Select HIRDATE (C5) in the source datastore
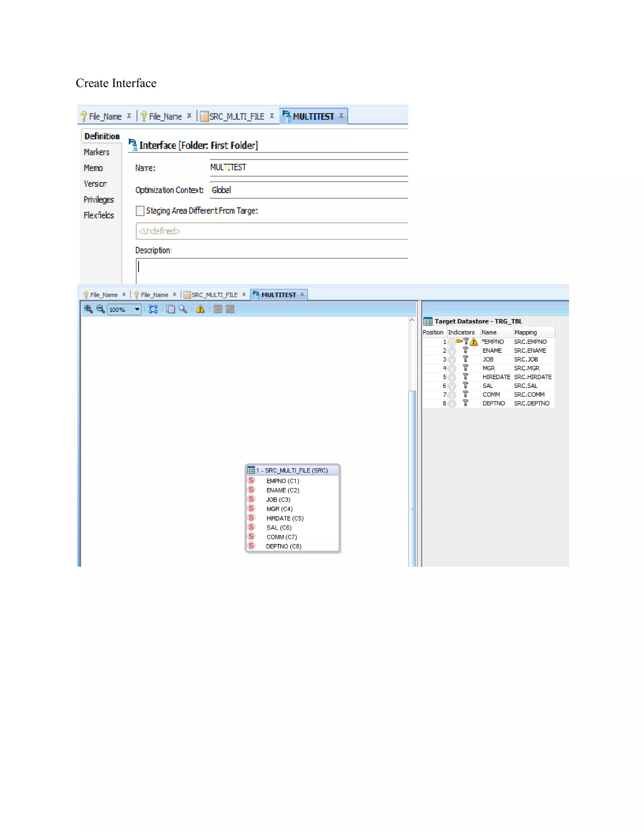 coord(285,518)
